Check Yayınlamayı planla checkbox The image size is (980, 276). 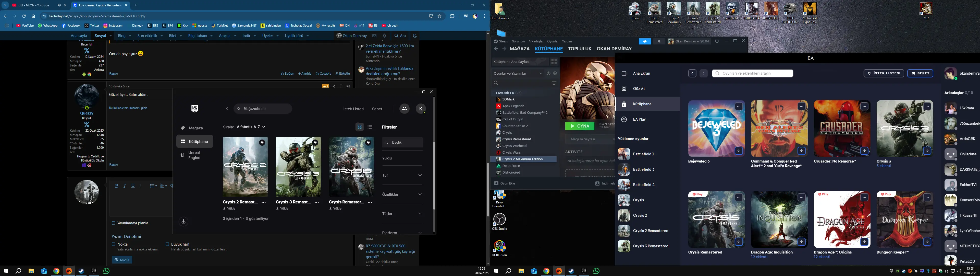pos(113,223)
